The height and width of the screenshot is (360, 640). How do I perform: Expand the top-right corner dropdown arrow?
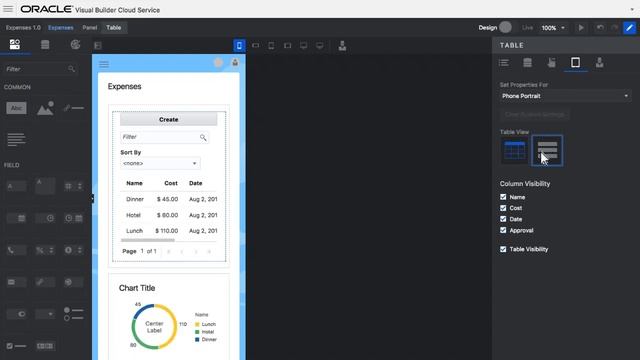(632, 9)
